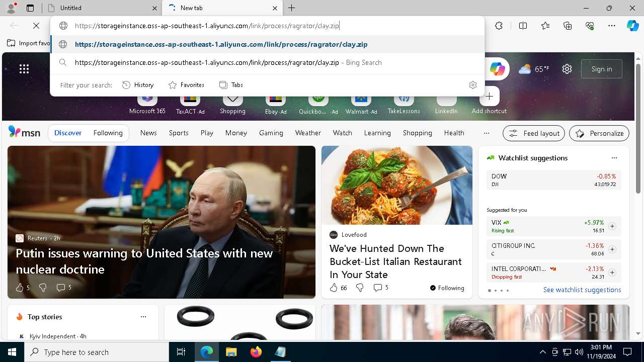Viewport: 644px width, 362px height.
Task: Open File Explorer from the taskbar
Action: click(231, 352)
